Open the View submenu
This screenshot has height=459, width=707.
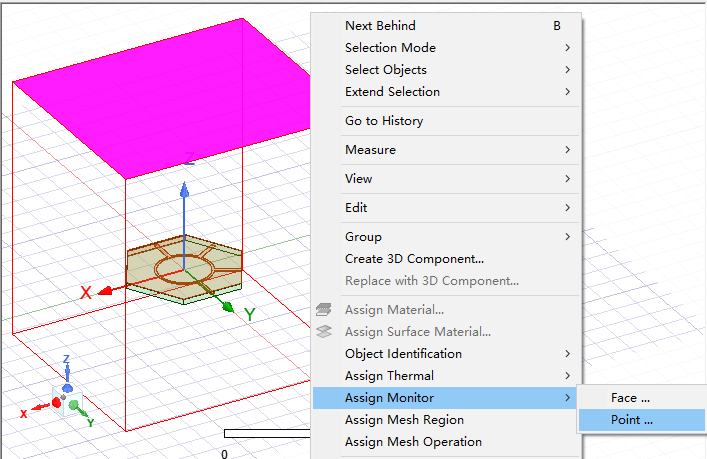point(358,179)
